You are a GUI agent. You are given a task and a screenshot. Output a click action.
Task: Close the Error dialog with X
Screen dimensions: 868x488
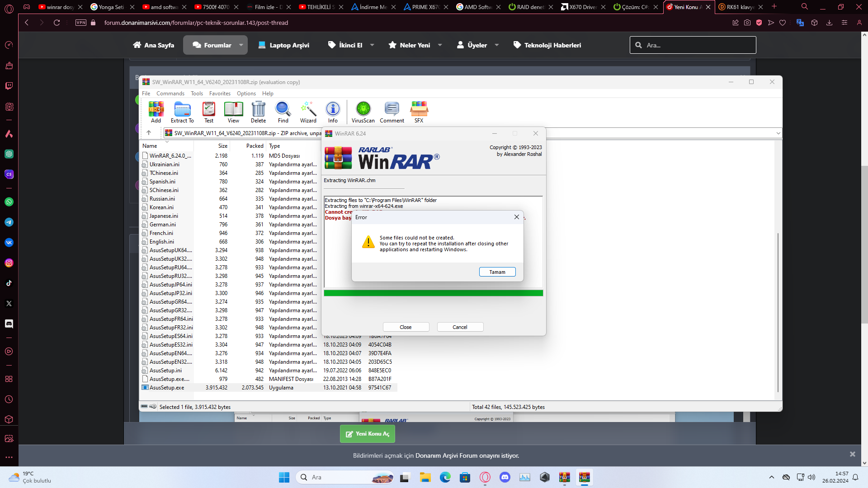pos(517,217)
